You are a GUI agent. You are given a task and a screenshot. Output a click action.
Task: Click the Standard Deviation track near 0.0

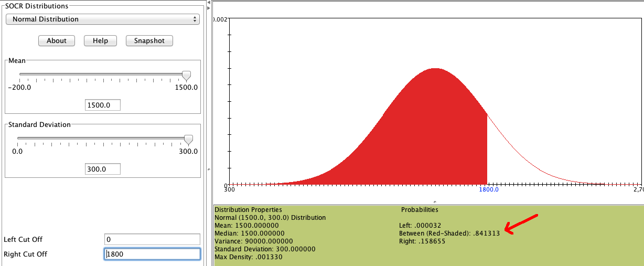tap(21, 138)
